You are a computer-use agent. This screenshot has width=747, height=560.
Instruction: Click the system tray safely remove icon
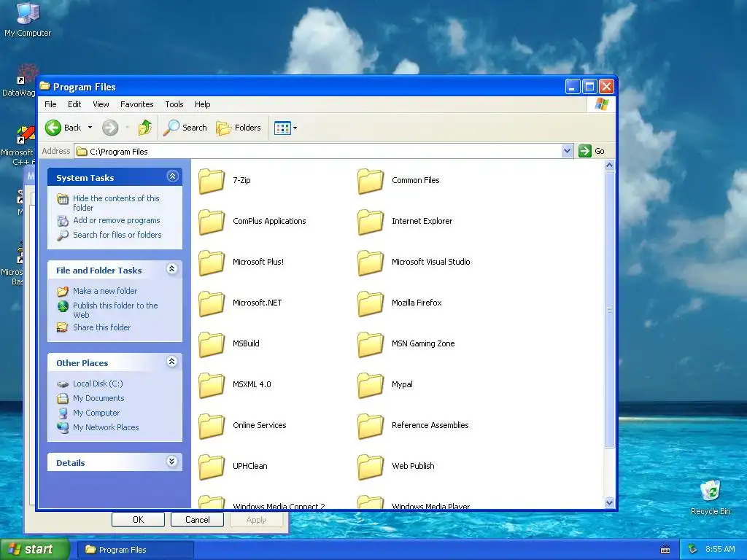[x=693, y=550]
